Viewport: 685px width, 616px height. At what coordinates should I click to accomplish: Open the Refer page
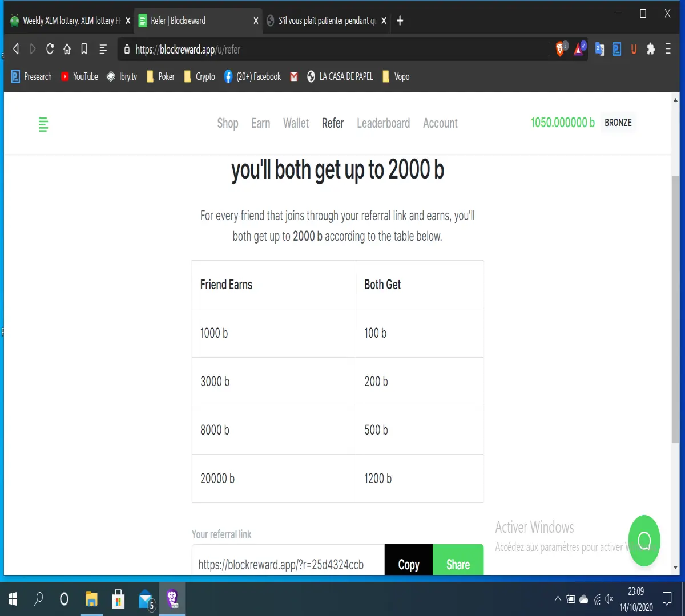(333, 123)
